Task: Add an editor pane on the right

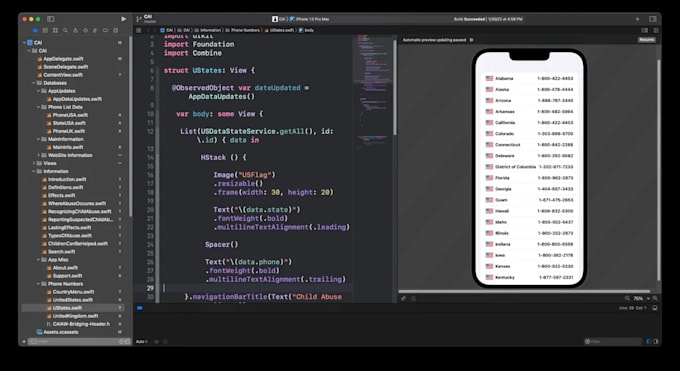Action: (x=656, y=30)
